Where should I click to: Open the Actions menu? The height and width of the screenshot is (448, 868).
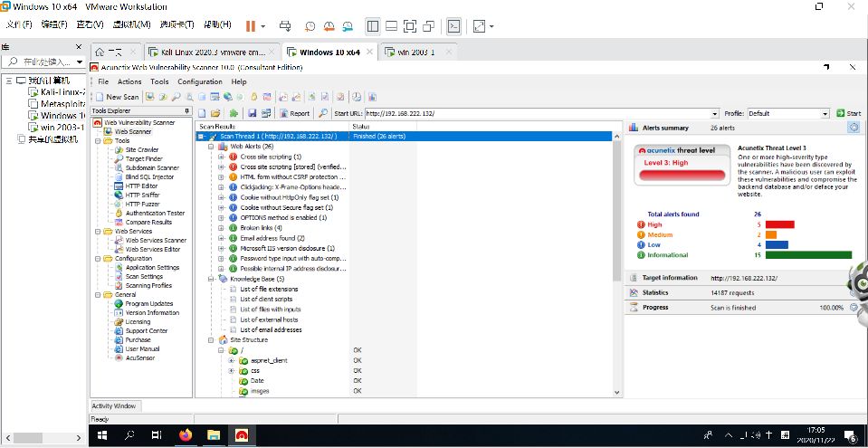point(129,81)
